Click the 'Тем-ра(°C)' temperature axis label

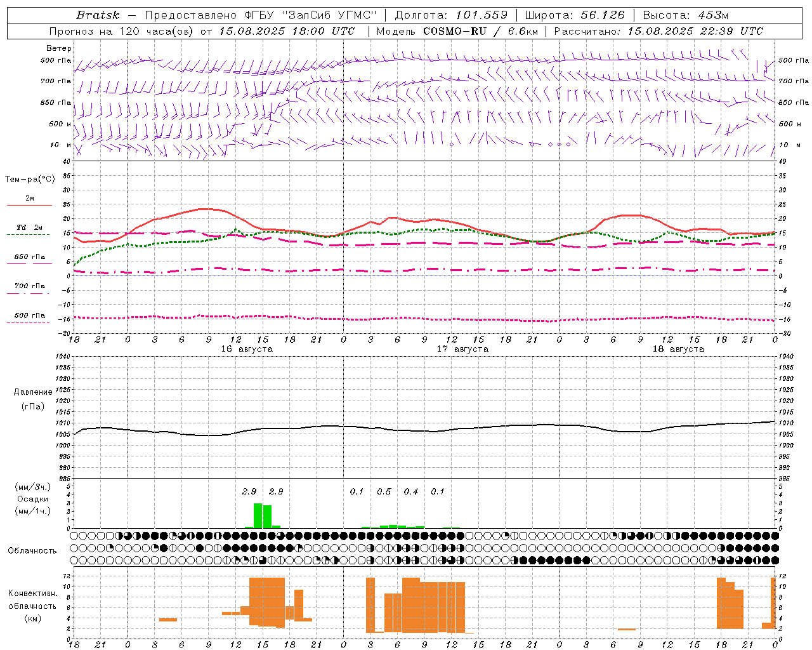click(30, 180)
